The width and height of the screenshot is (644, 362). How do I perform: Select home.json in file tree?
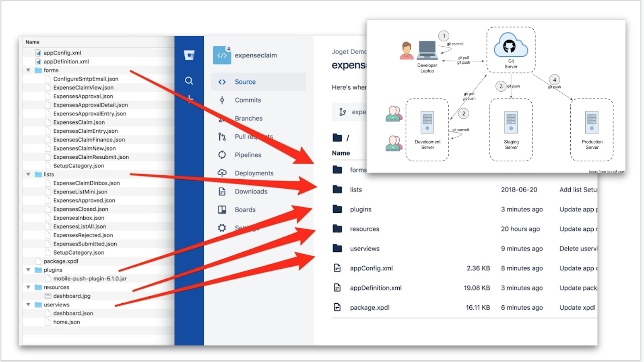tap(66, 322)
